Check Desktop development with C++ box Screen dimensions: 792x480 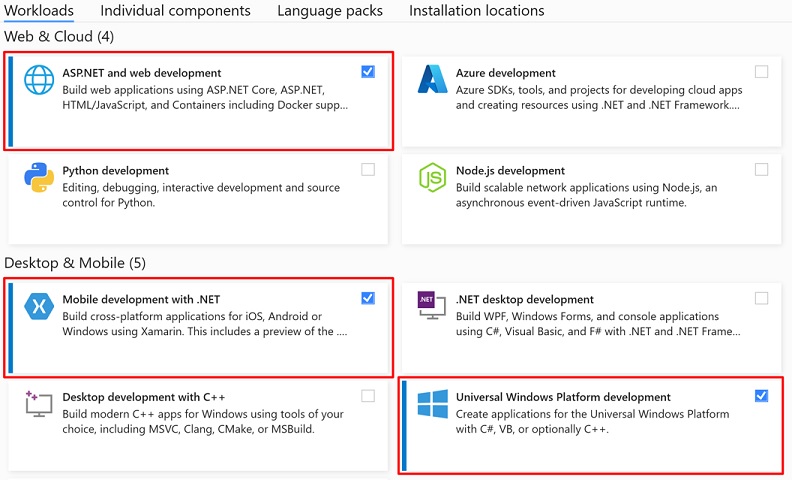pos(368,396)
